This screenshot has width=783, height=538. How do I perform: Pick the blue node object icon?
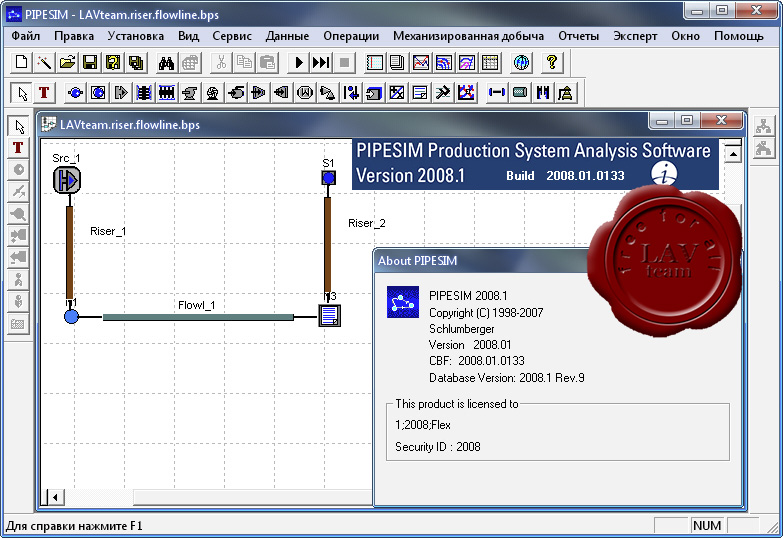pos(75,93)
